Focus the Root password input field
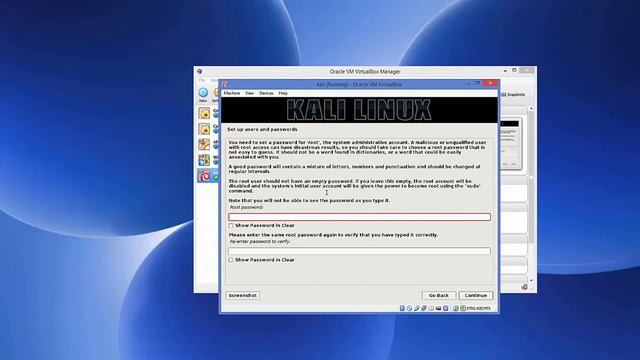The height and width of the screenshot is (360, 640). 359,217
